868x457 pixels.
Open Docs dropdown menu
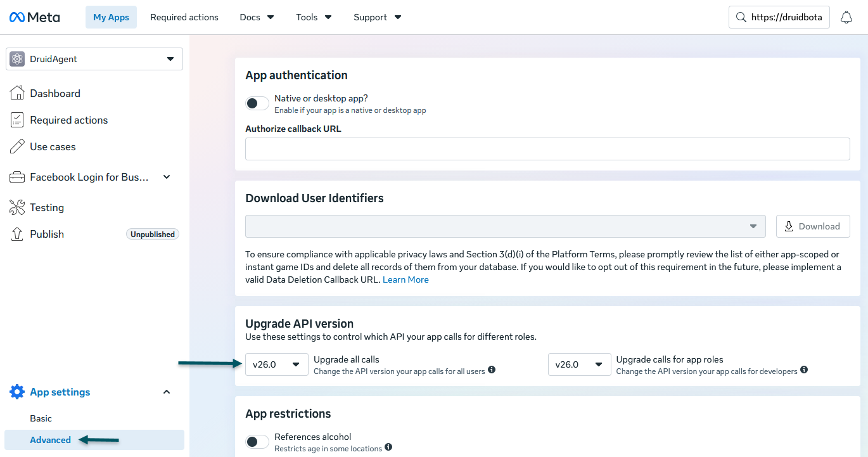(x=257, y=17)
